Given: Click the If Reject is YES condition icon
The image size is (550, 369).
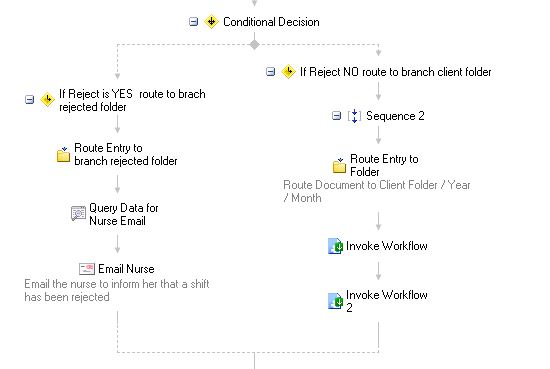Looking at the screenshot, I should tap(47, 100).
